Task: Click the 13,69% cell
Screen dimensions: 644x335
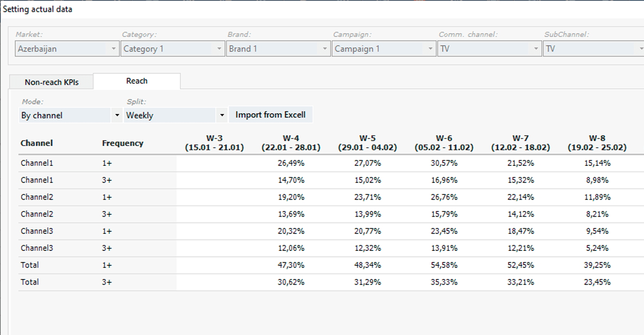Action: (291, 214)
